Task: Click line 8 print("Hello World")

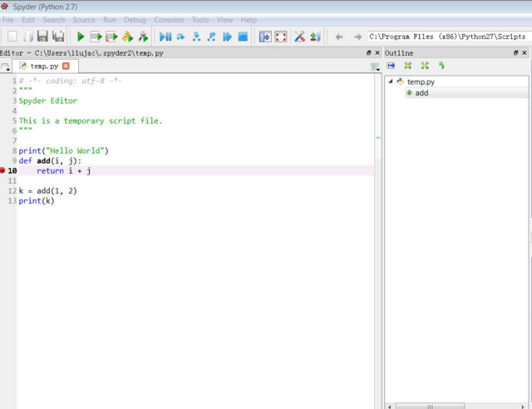Action: 63,150
